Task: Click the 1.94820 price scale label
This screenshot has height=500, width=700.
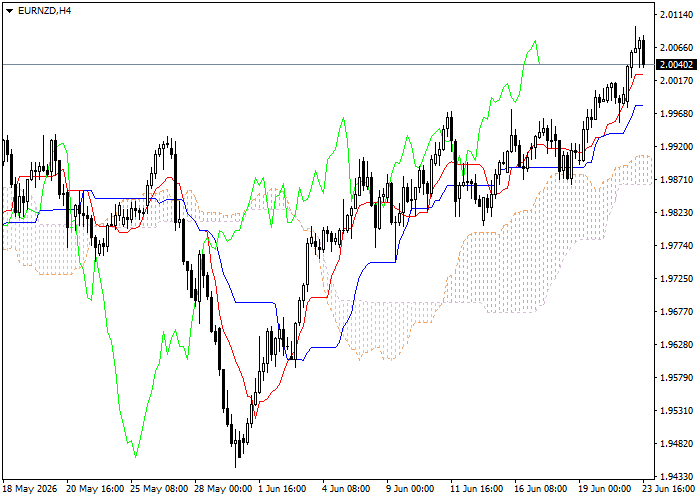Action: click(676, 444)
